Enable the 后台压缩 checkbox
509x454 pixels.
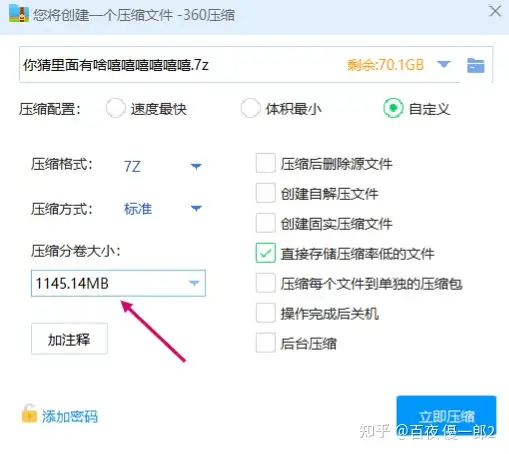click(266, 342)
